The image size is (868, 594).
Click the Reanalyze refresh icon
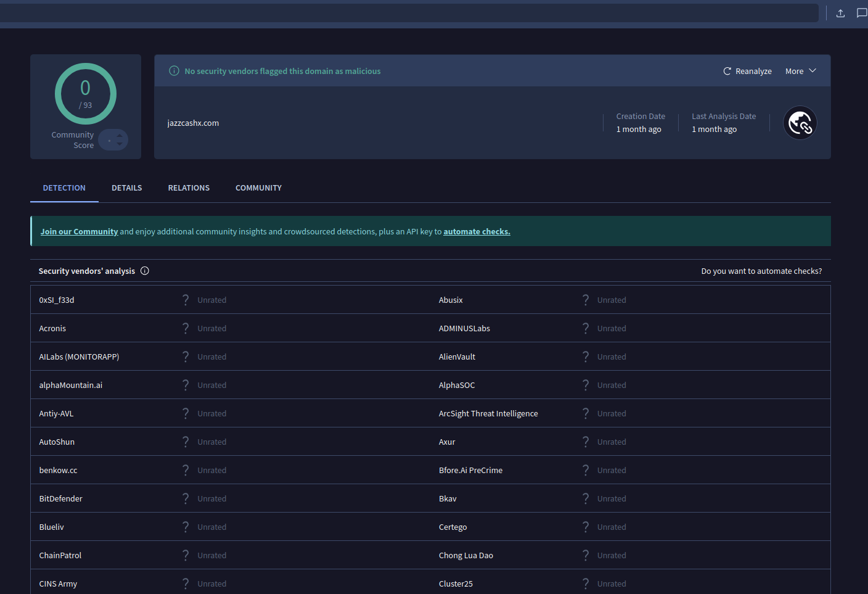pos(727,72)
